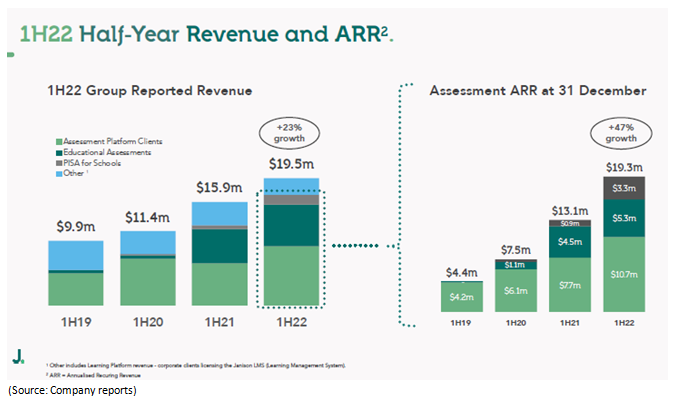Select the $15.9m revenue total label

point(219,188)
